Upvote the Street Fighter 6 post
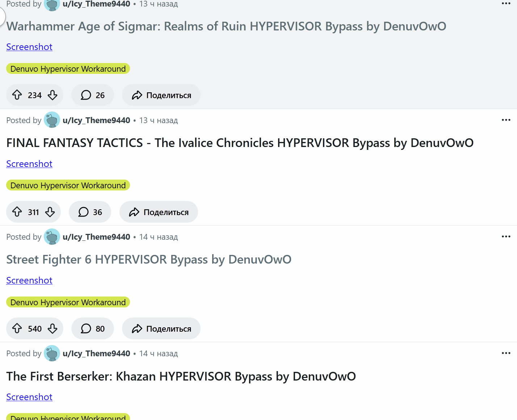 tap(17, 328)
